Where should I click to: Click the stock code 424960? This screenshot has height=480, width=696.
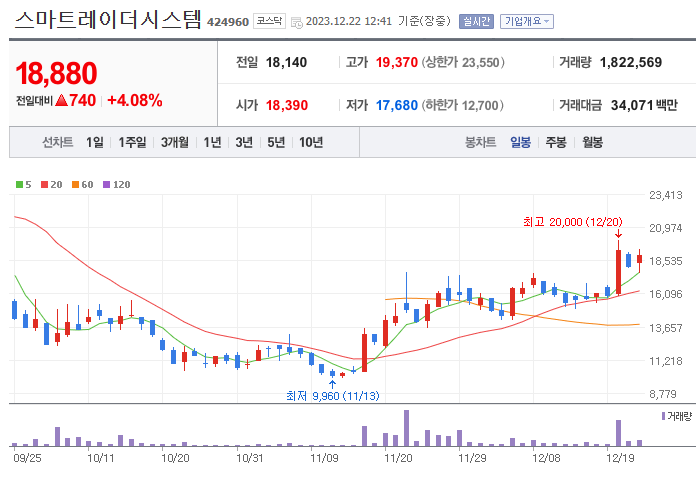(228, 22)
